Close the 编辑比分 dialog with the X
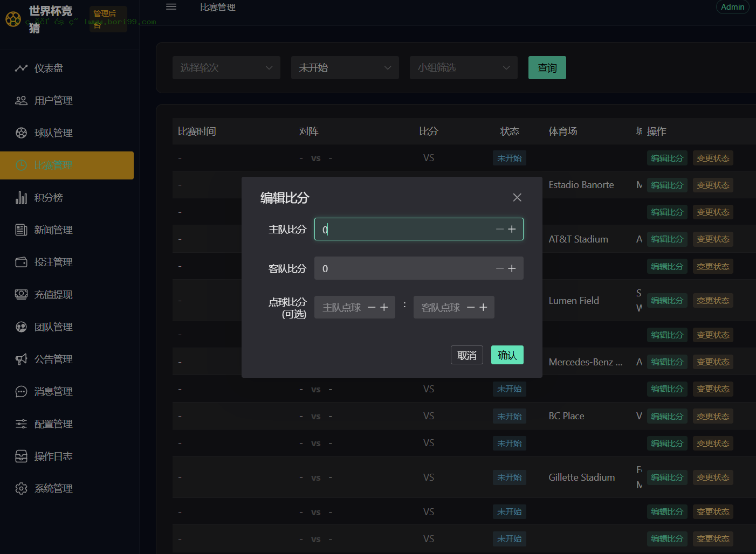This screenshot has width=756, height=554. pyautogui.click(x=517, y=197)
